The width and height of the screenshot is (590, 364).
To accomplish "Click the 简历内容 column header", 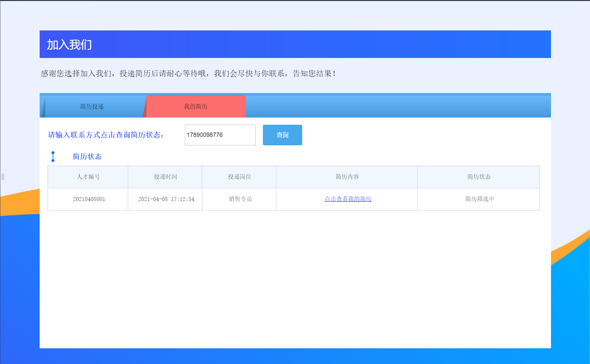I will 347,177.
